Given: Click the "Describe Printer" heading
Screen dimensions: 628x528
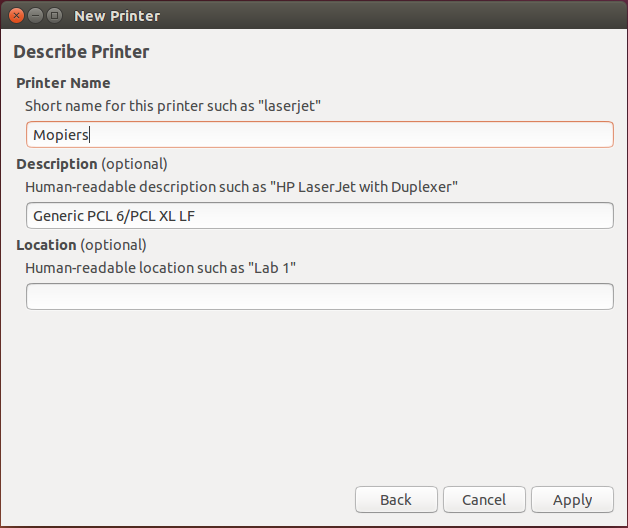Looking at the screenshot, I should (x=81, y=52).
